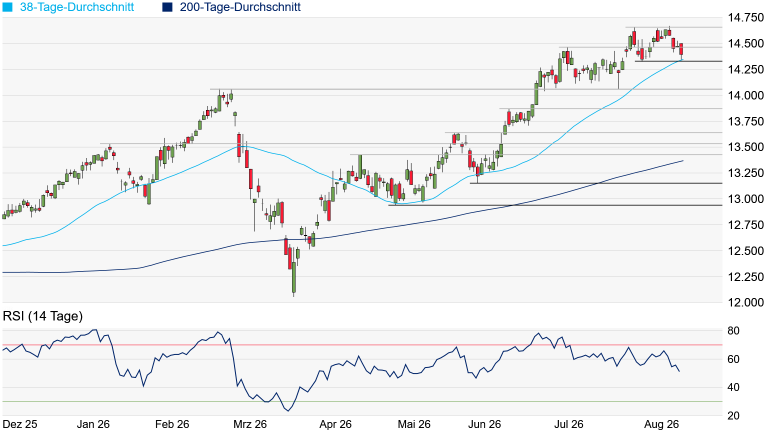Click the Dez 25 date label

click(20, 424)
